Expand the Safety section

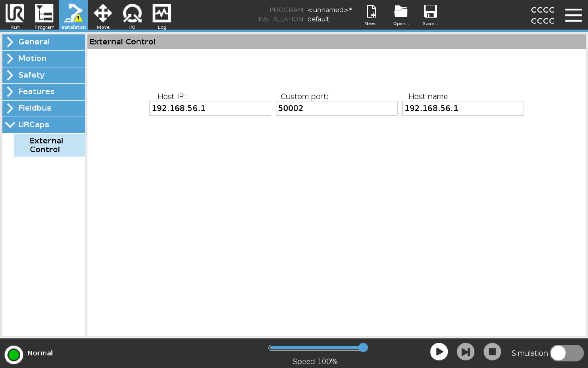click(x=43, y=75)
